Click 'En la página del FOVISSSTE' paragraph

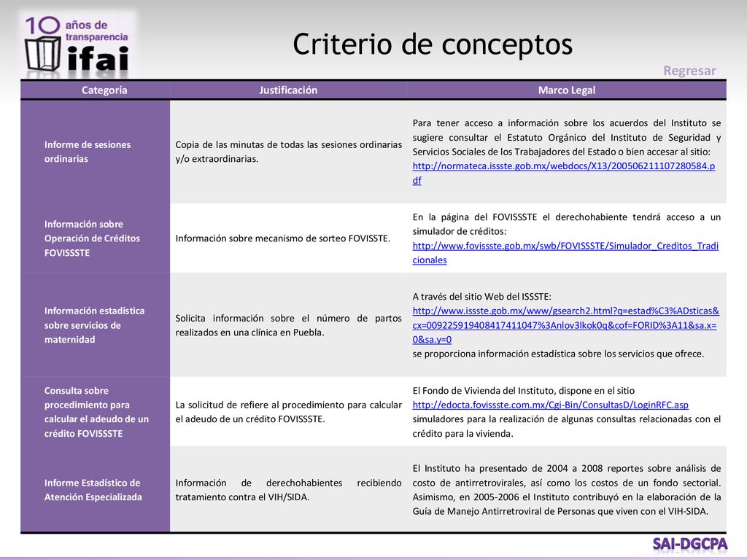566,224
